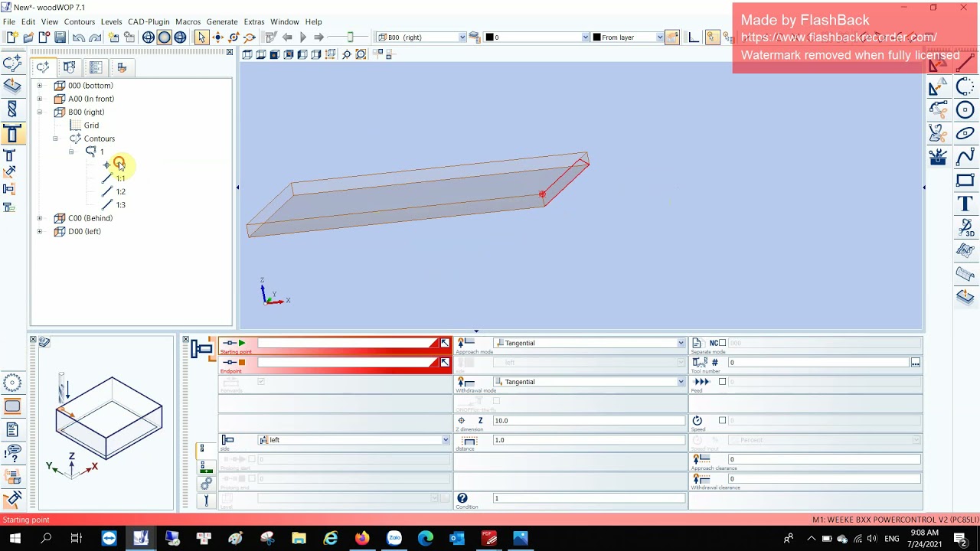Play the simulation forward

tap(303, 37)
